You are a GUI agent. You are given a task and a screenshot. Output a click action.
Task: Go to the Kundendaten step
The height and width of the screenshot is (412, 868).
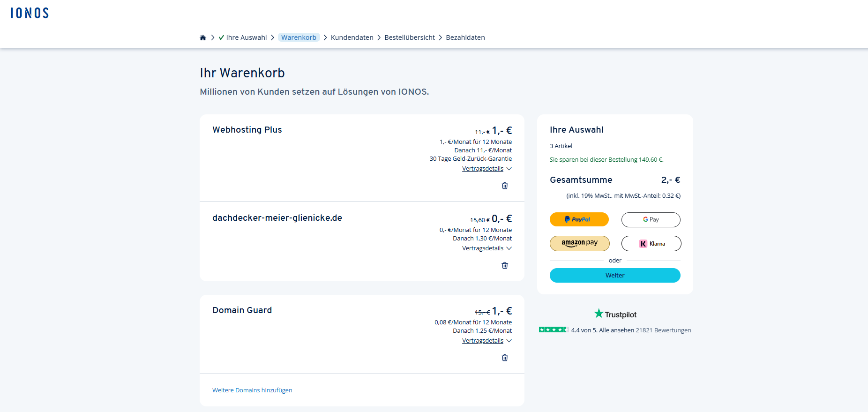pos(352,37)
